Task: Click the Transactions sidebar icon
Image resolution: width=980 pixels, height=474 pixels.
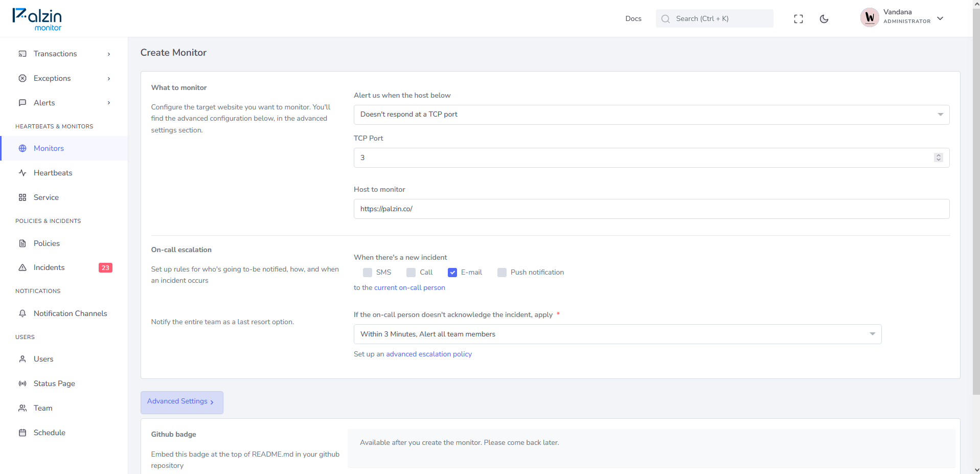Action: point(22,54)
